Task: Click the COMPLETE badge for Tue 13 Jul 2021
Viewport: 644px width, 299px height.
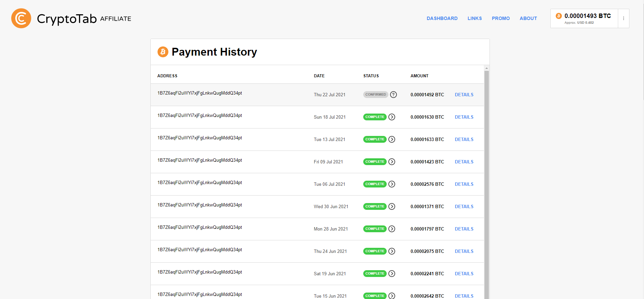Action: pyautogui.click(x=375, y=139)
